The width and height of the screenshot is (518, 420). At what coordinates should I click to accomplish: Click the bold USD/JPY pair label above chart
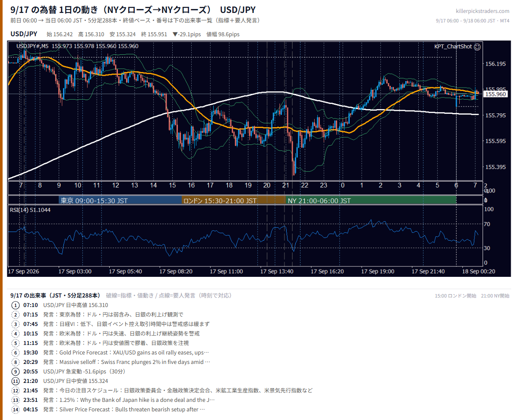pos(24,34)
